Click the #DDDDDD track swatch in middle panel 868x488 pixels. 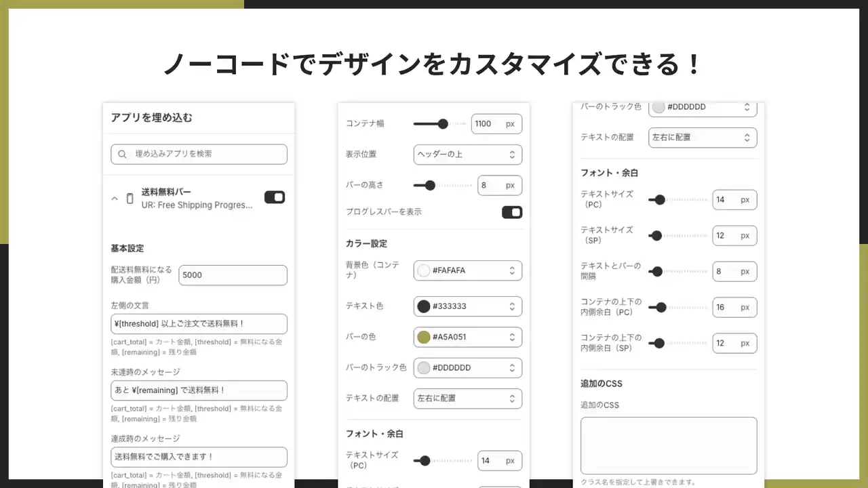click(424, 367)
